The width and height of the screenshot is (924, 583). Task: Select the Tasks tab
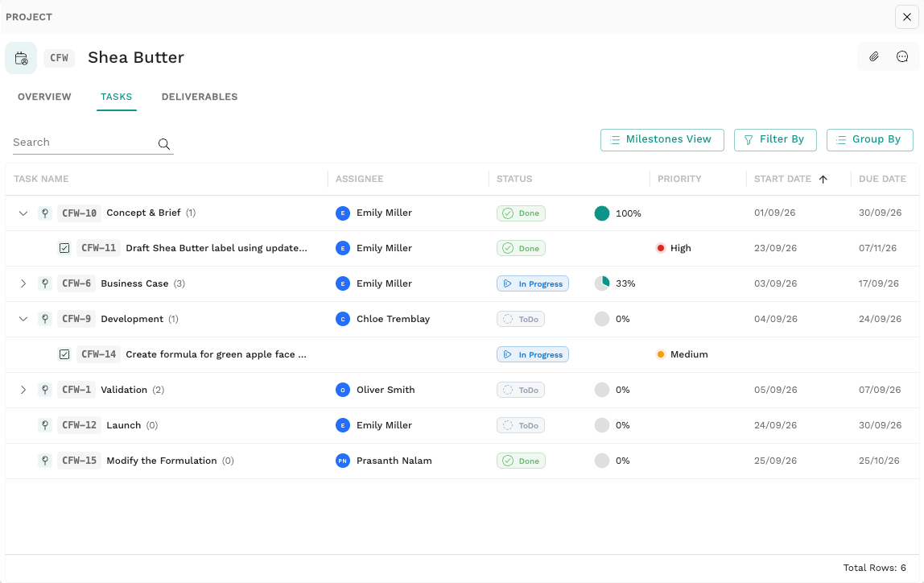click(x=116, y=97)
